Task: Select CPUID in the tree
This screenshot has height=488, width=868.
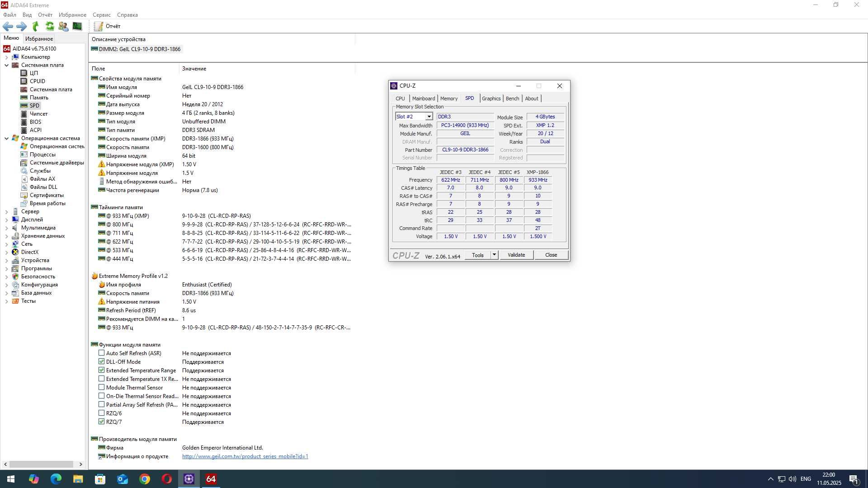Action: point(37,81)
